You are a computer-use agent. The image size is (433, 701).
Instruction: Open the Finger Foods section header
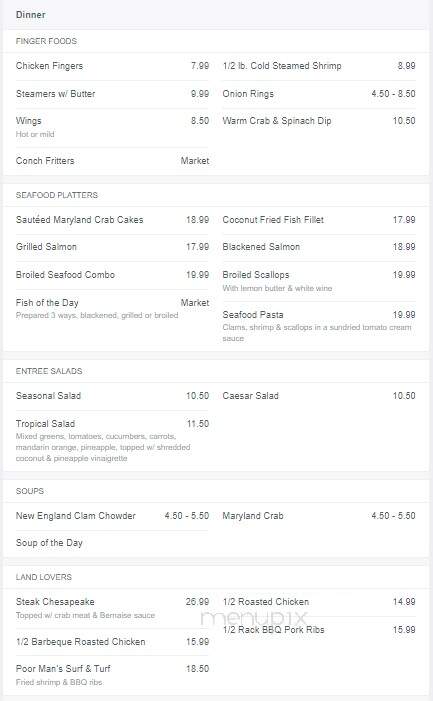click(x=46, y=41)
